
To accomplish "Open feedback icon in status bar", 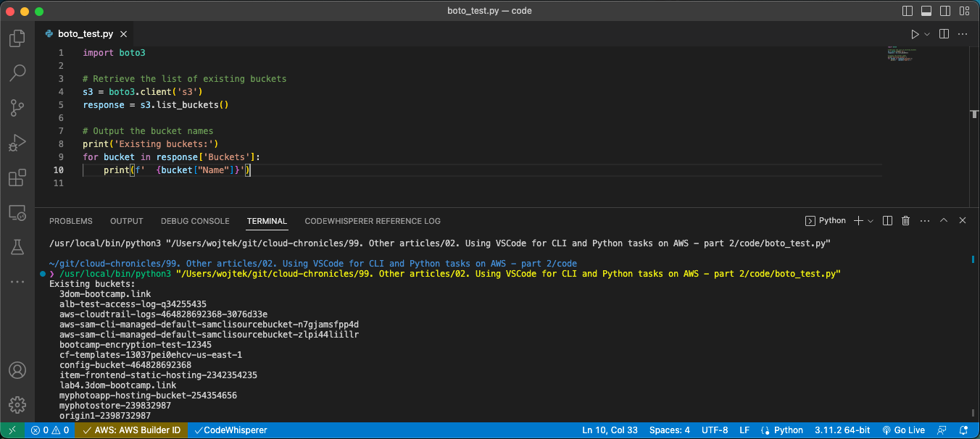I will coord(942,430).
